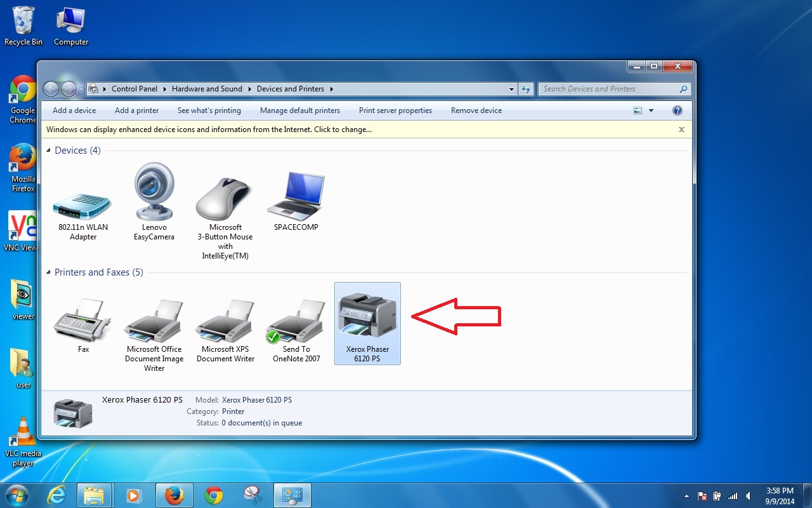812x508 pixels.
Task: Click Hardware and Sound in breadcrumb
Action: pyautogui.click(x=207, y=89)
